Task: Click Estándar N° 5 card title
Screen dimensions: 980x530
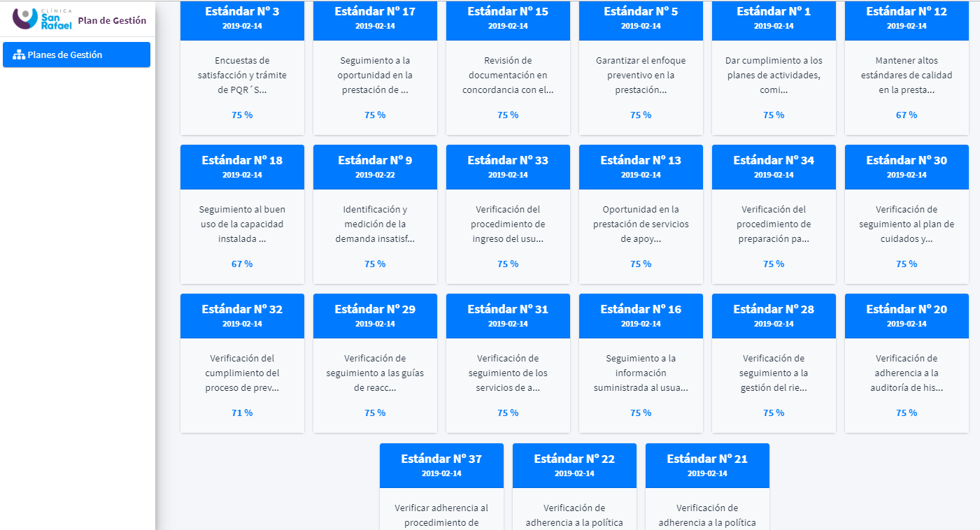Action: pos(641,12)
